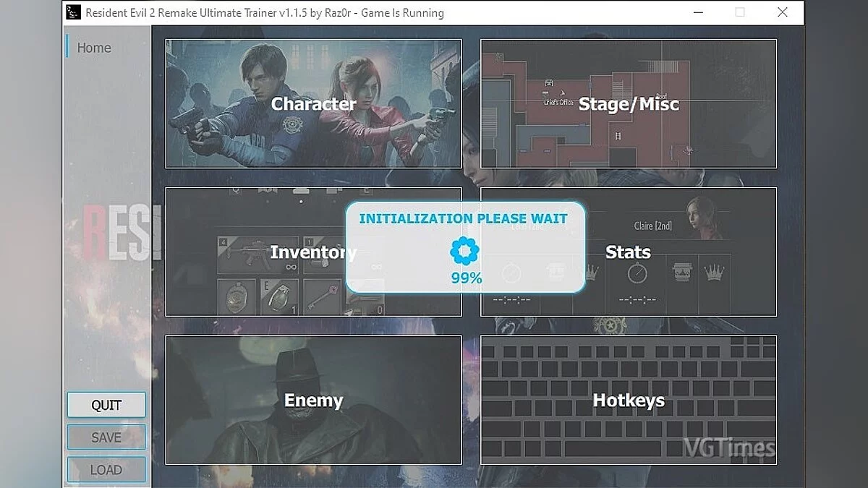The width and height of the screenshot is (868, 488).
Task: Click the spinning initialization gear icon
Action: click(464, 252)
